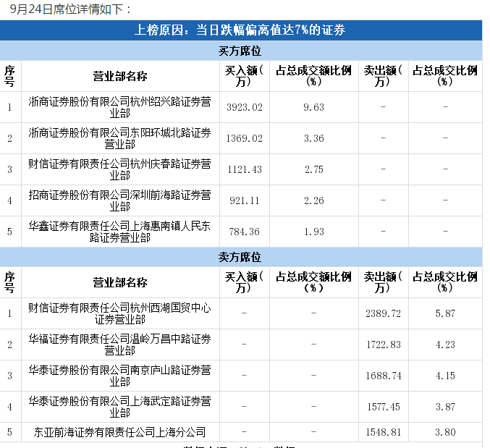
Task: Click the percentage cell 2.75
Action: point(313,169)
